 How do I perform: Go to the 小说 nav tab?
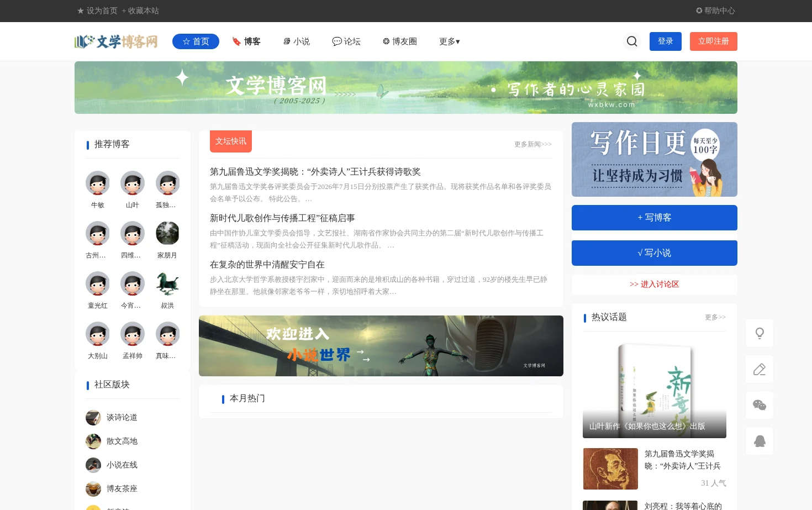click(297, 41)
